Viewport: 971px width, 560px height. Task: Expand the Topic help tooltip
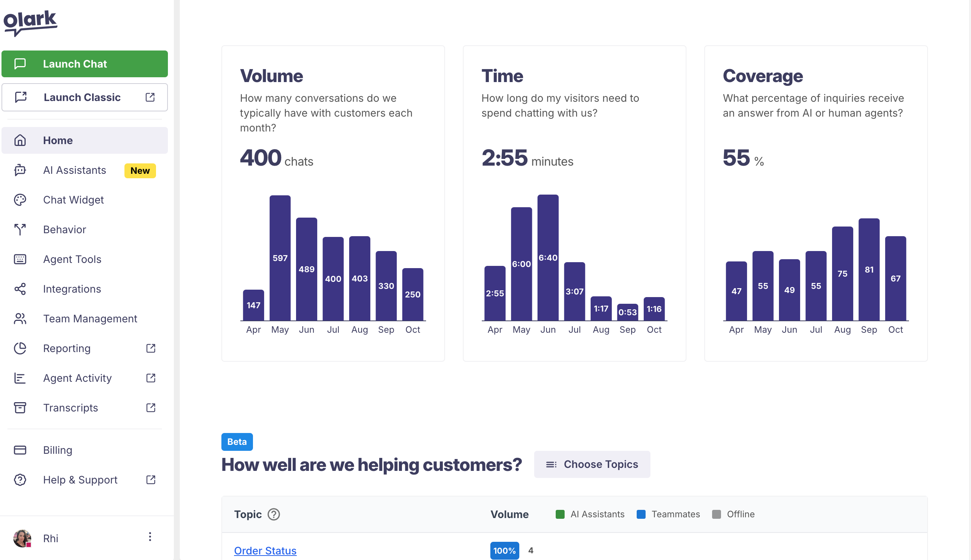pyautogui.click(x=274, y=515)
